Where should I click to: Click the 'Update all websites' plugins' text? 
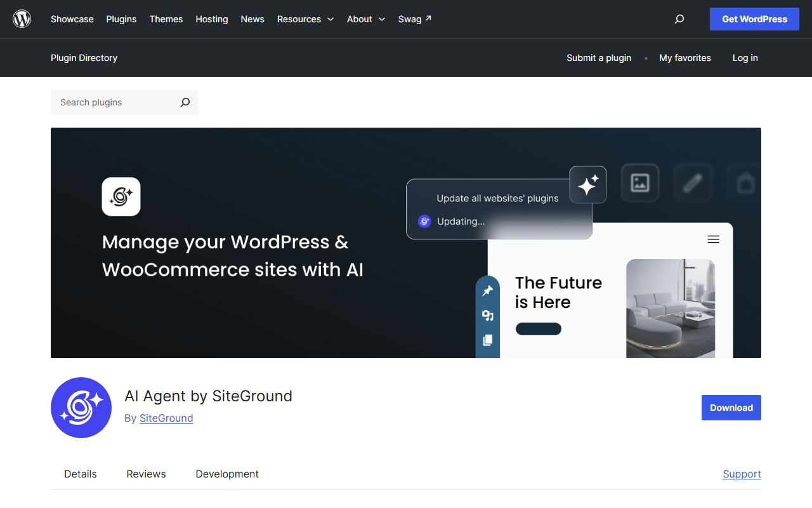498,198
